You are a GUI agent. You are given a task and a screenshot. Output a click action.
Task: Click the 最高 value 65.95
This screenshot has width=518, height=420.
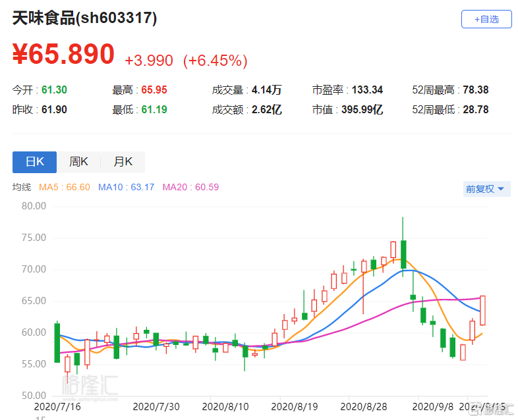[154, 90]
